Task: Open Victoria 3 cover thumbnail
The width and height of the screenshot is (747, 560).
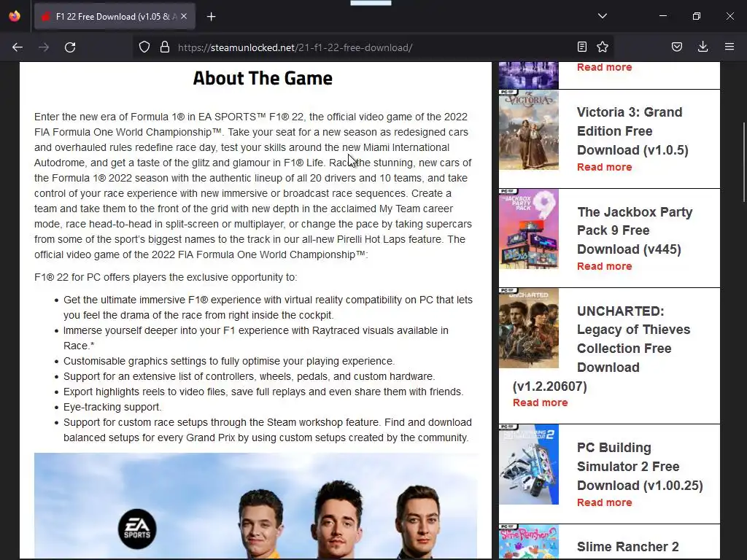Action: point(529,130)
